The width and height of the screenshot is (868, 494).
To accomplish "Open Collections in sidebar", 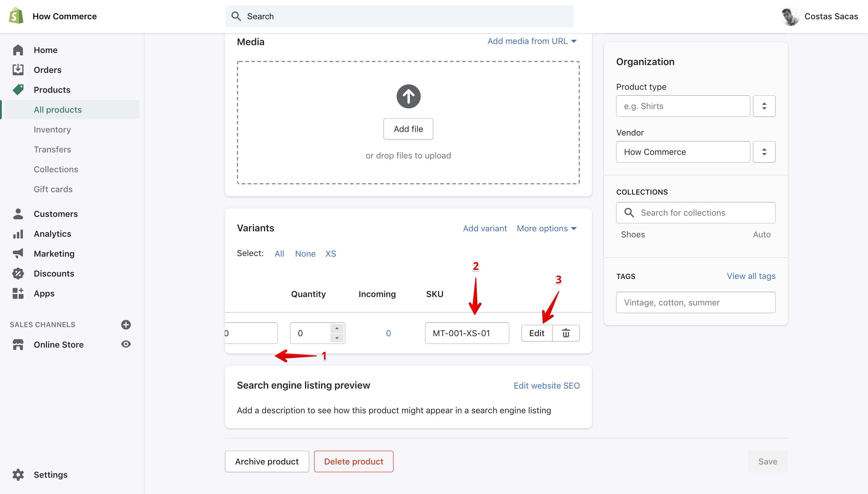I will 56,169.
